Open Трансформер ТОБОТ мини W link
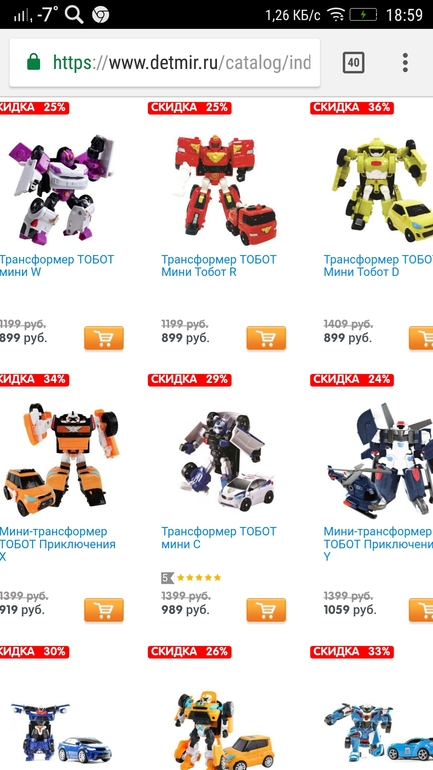 click(57, 265)
